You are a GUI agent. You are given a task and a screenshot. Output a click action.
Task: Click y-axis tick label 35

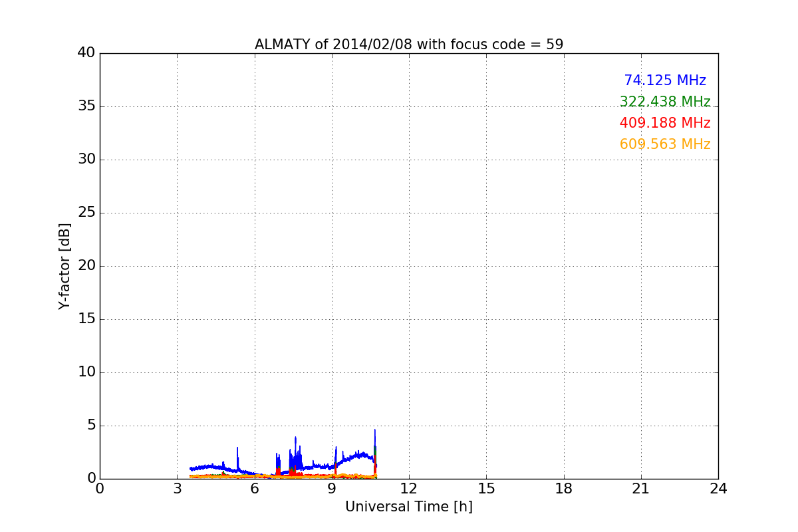click(x=86, y=106)
